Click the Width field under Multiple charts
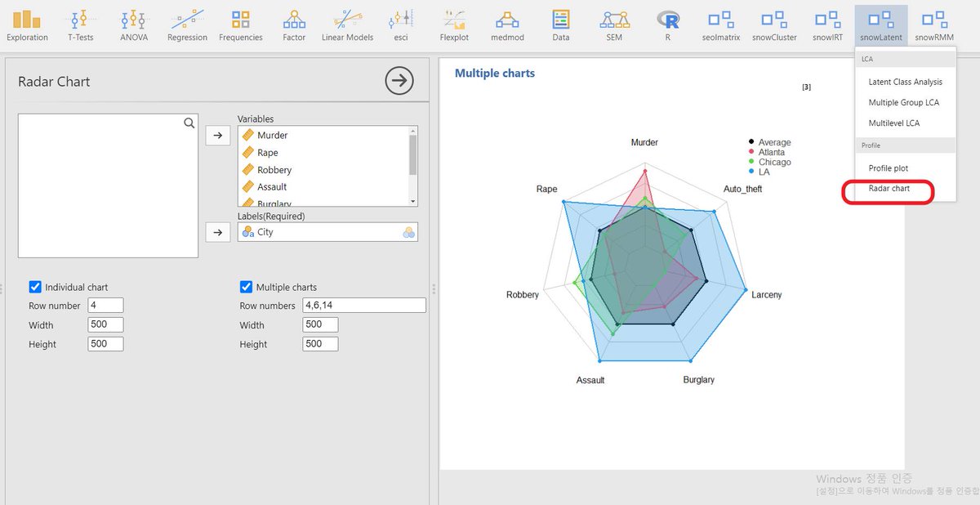This screenshot has height=505, width=980. [x=320, y=324]
